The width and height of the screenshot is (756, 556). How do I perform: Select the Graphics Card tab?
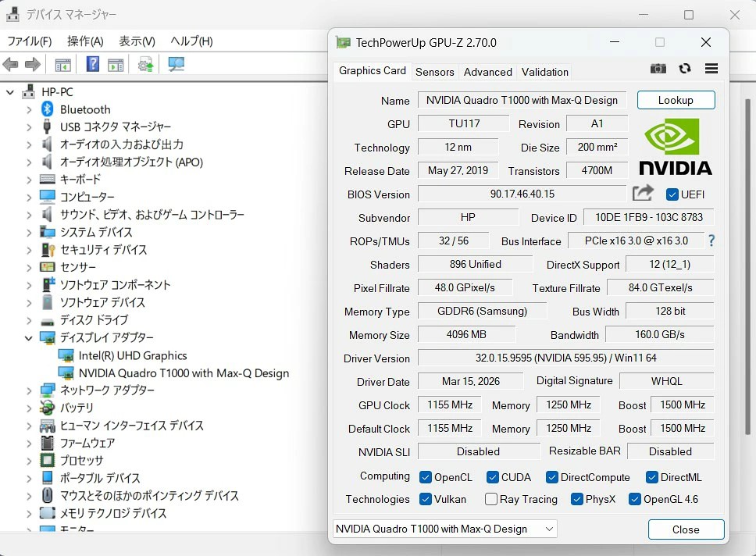[373, 70]
